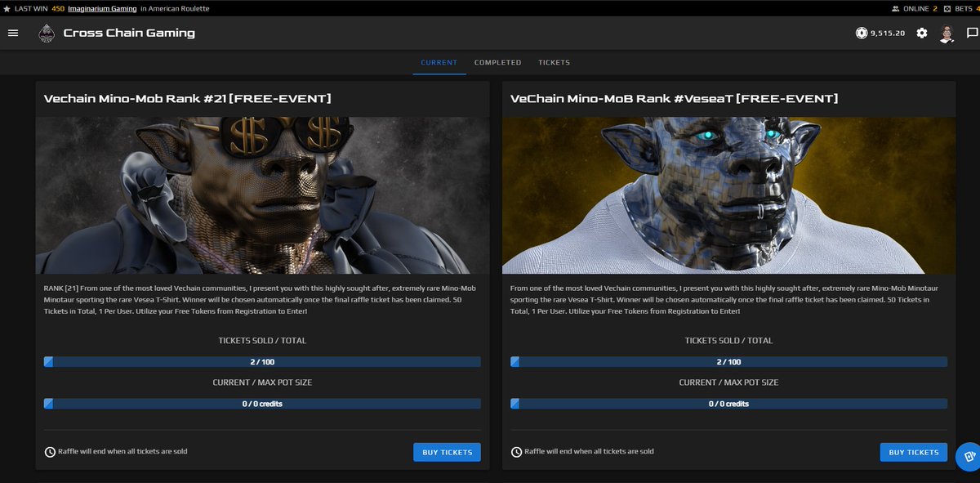Click tickets sold bar in Rank #VeseaT card

[x=728, y=362]
